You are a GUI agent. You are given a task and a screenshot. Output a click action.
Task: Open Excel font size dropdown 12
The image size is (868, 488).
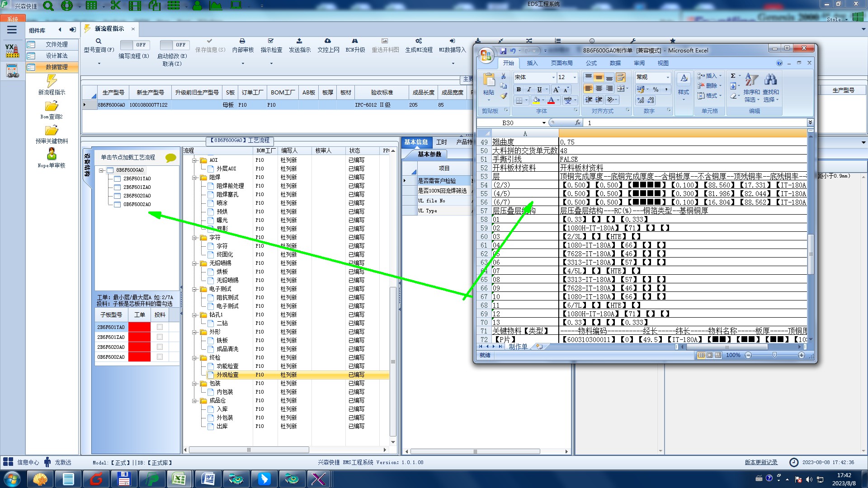(x=575, y=77)
